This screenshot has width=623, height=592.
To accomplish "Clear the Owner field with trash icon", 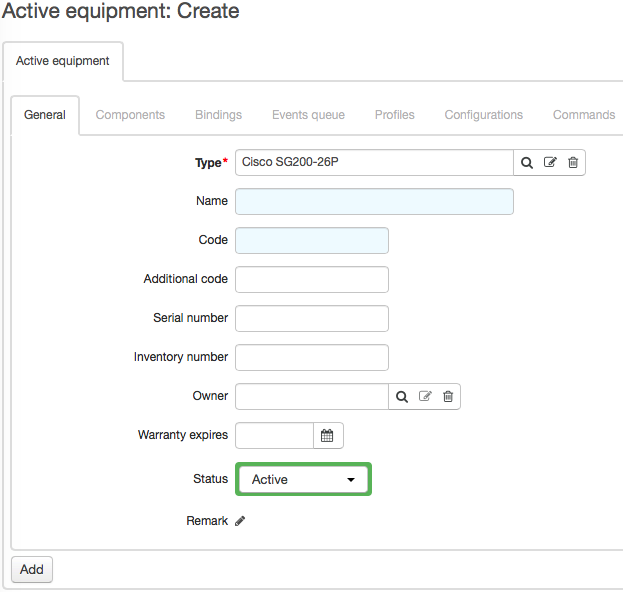I will click(x=448, y=397).
